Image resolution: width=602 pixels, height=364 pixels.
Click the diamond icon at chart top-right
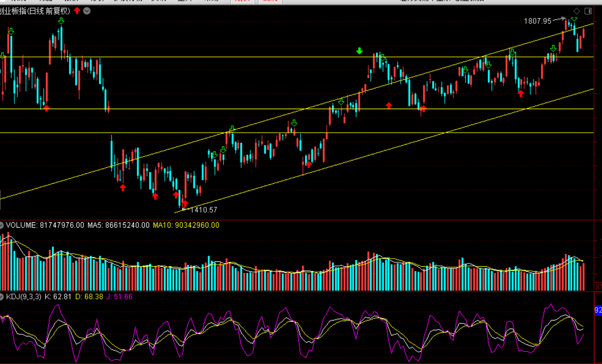576,11
